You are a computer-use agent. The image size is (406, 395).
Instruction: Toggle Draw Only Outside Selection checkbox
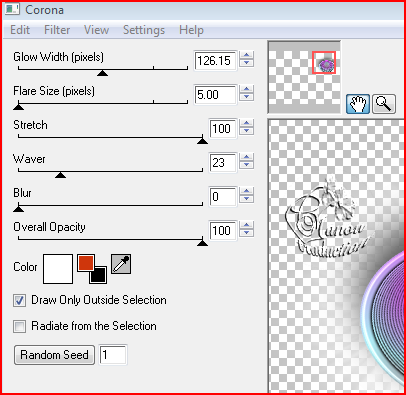point(19,300)
